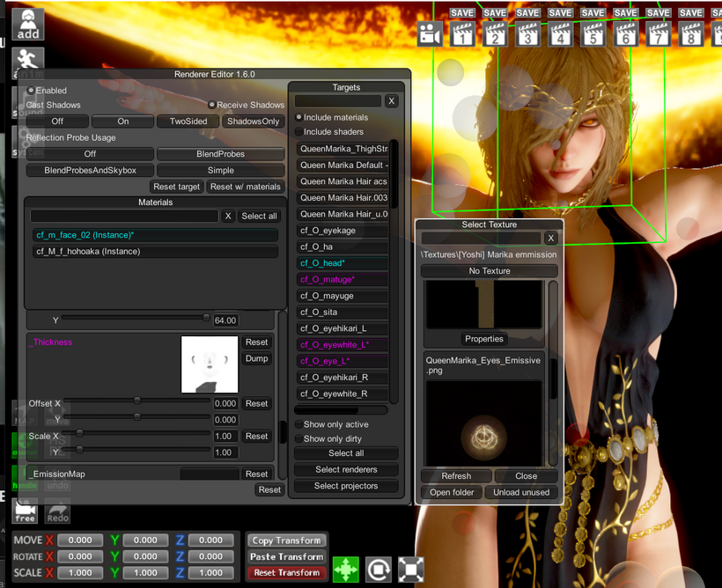Screen dimensions: 722x588
Task: Click the Redo arrow icon
Action: [x=57, y=511]
